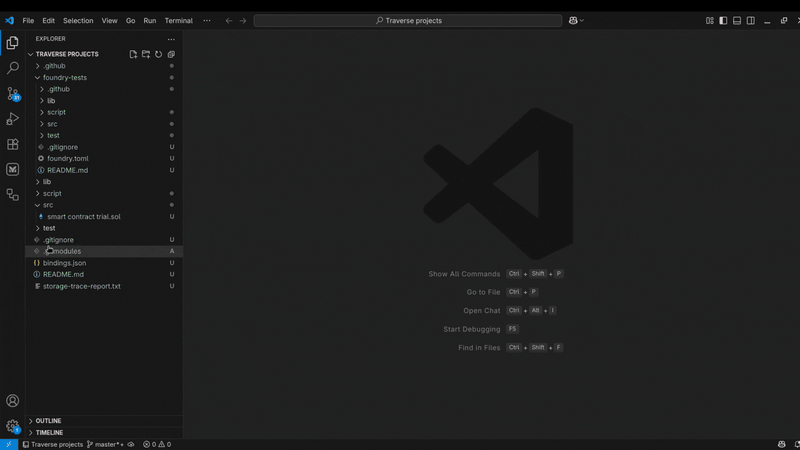
Task: Open the Selection menu
Action: 78,20
